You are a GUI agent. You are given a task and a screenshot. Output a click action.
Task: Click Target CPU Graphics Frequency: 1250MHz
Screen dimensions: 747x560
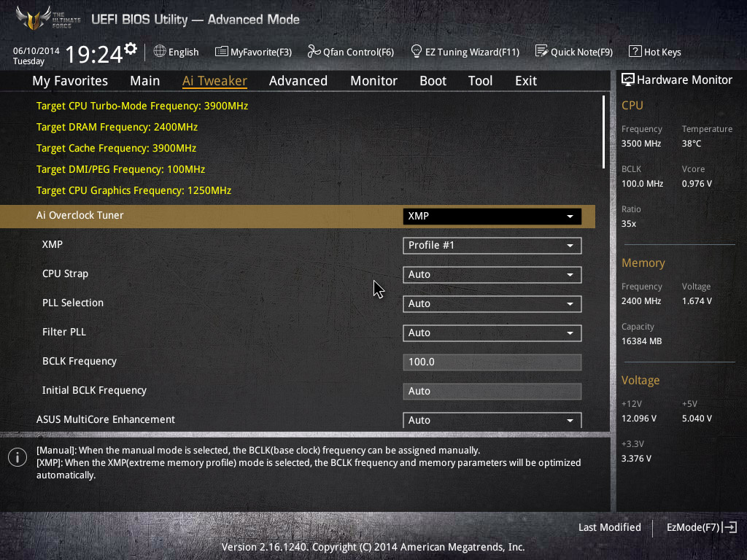134,190
